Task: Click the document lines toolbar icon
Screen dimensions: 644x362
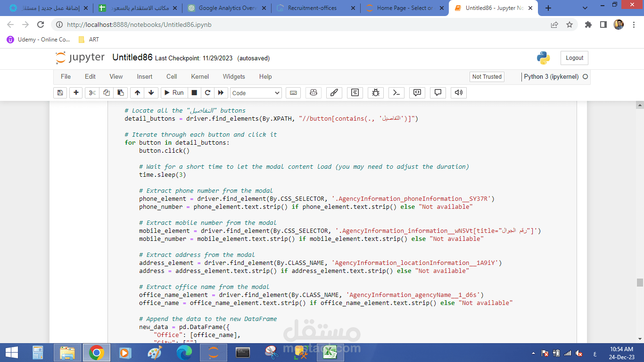Action: click(355, 93)
